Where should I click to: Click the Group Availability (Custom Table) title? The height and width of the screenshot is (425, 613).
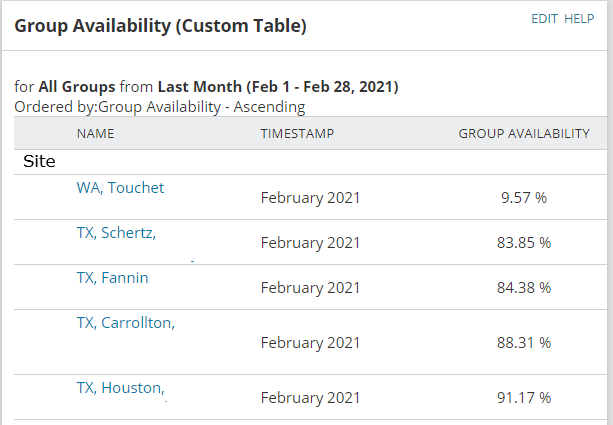click(x=160, y=25)
